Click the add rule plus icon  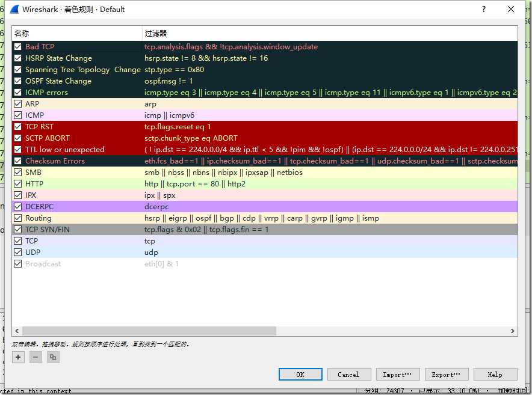click(18, 357)
